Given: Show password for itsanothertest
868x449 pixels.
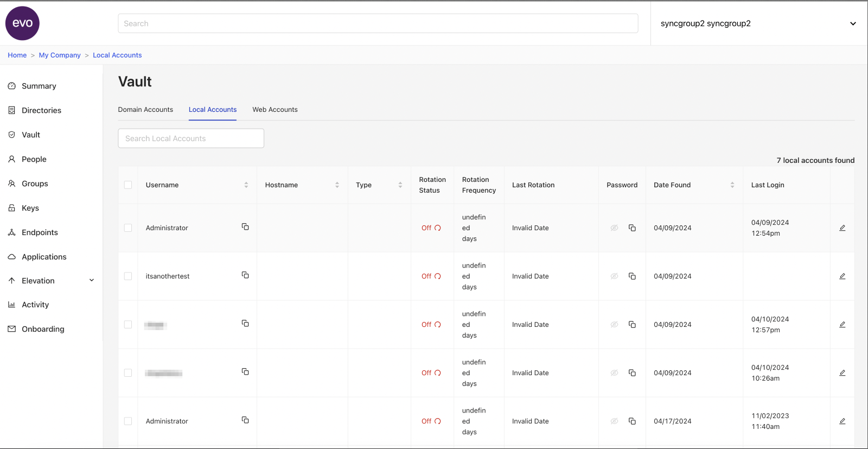Looking at the screenshot, I should point(614,276).
